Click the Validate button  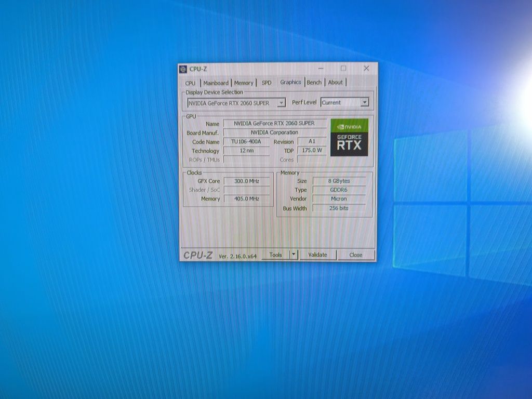[317, 255]
